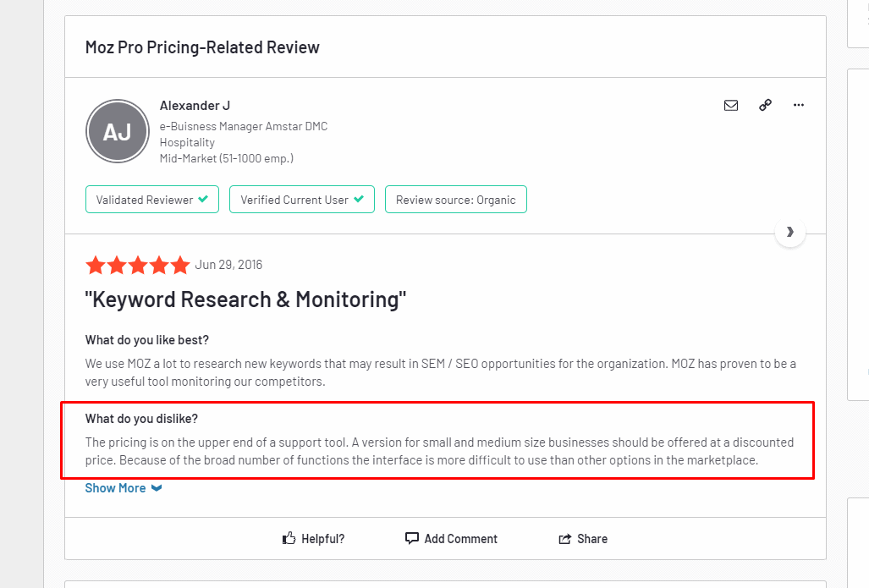Viewport: 869px width, 588px height.
Task: Click the thumbs-up Helpful icon
Action: [x=289, y=538]
